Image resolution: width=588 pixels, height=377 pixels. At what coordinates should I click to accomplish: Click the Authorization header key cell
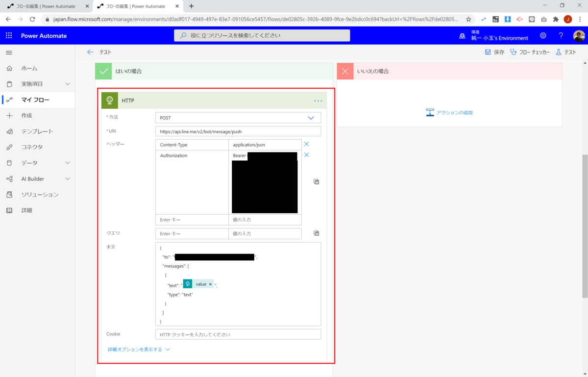[192, 182]
